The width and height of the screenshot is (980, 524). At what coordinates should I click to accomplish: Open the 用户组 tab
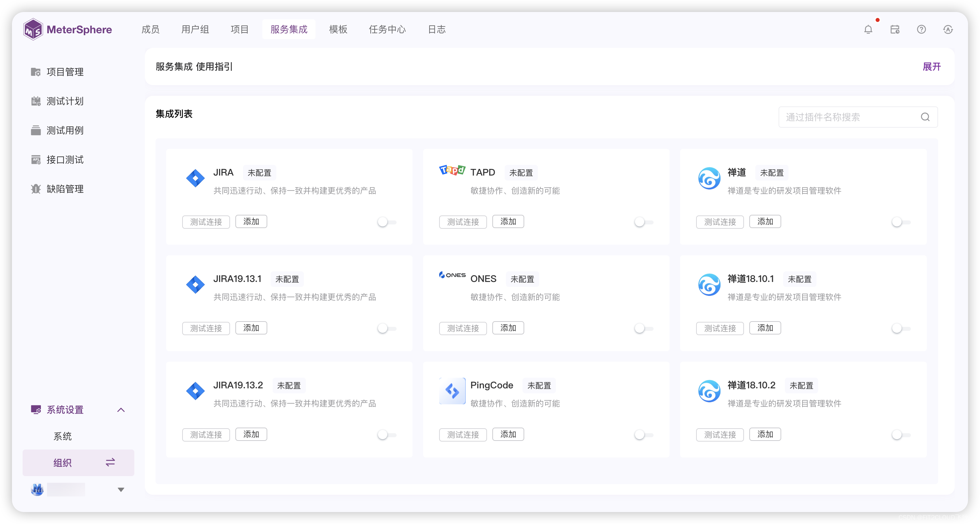click(195, 29)
